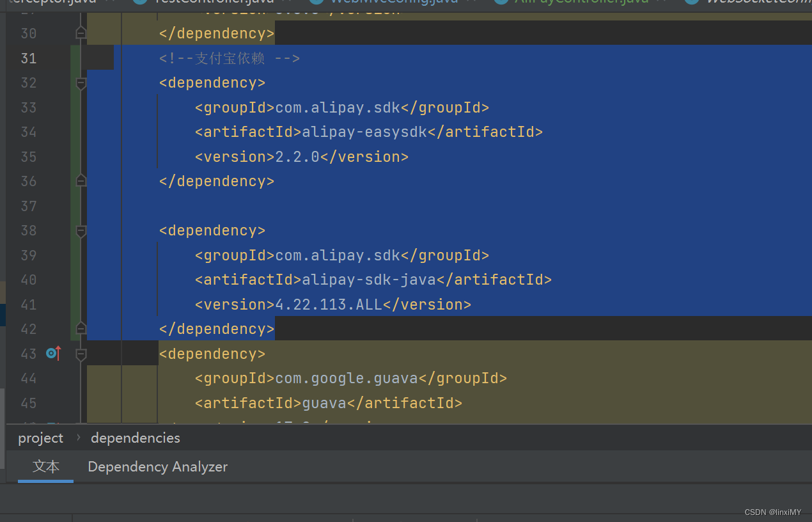Viewport: 812px width, 522px height.
Task: Click the project breadcrumb
Action: coord(41,438)
